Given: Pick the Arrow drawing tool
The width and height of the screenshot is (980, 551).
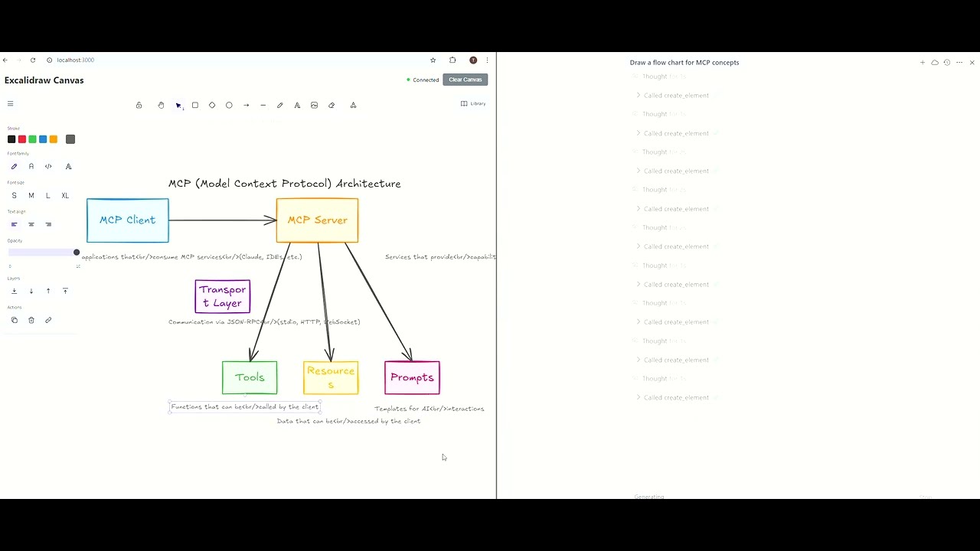Looking at the screenshot, I should [x=247, y=105].
